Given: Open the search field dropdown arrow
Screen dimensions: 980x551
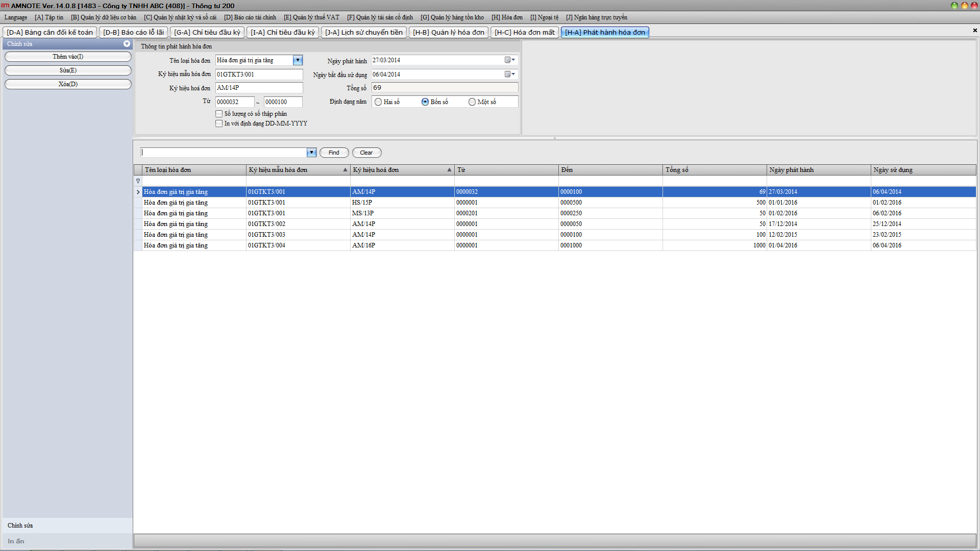Looking at the screenshot, I should (311, 153).
